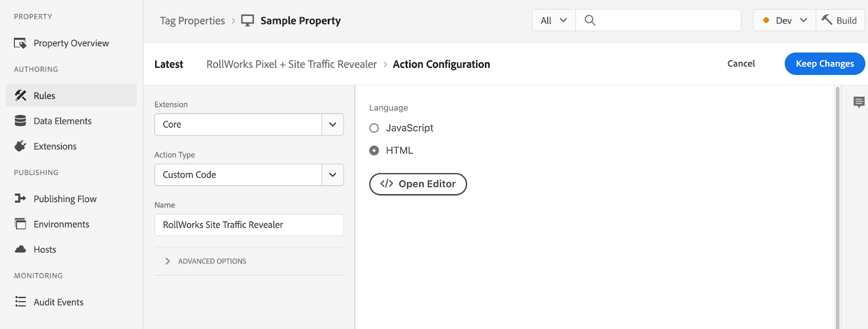Open the All search filter dropdown
The height and width of the screenshot is (329, 868).
point(553,21)
